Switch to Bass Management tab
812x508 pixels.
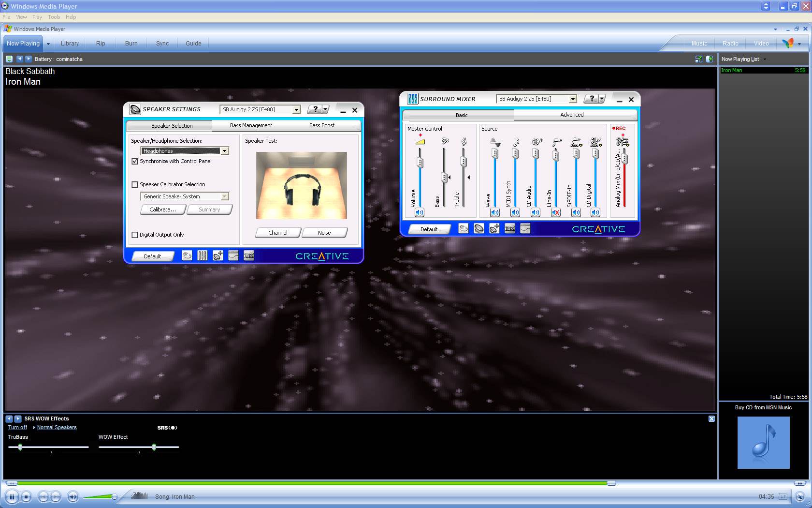point(251,125)
